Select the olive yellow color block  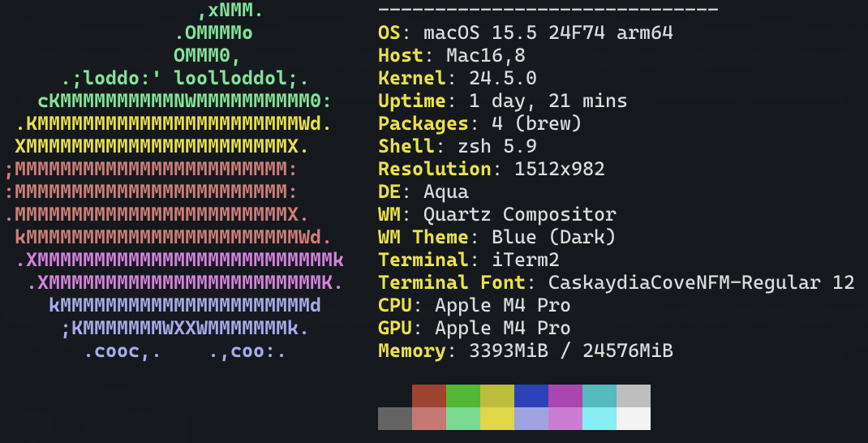(x=497, y=396)
